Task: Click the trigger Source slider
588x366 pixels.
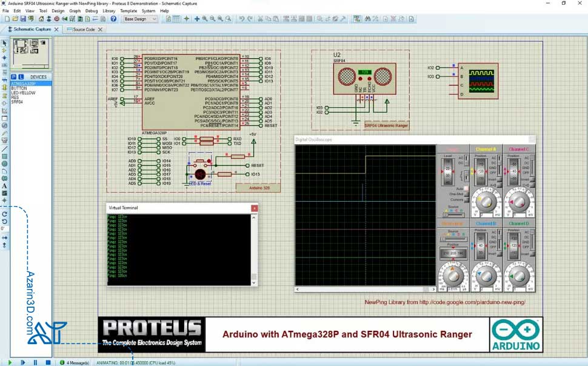Action: 453,214
